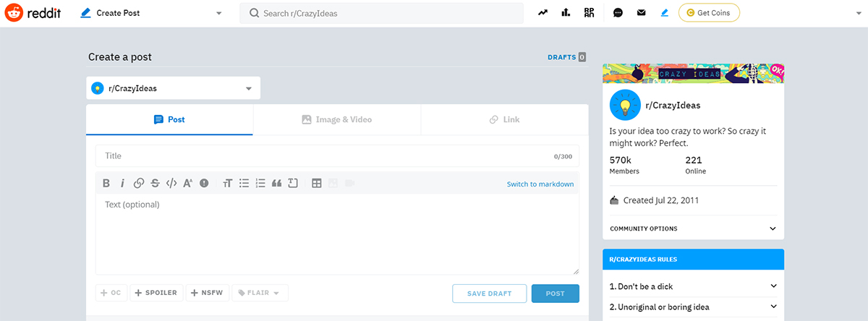Switch to the Post tab
This screenshot has width=868, height=321.
(x=169, y=119)
